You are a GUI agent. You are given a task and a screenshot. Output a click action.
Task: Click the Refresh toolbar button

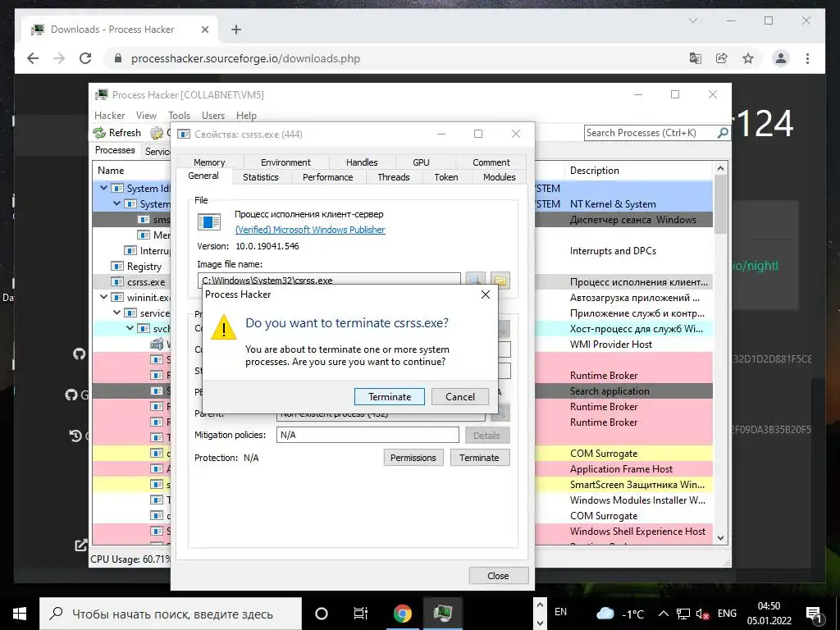117,132
